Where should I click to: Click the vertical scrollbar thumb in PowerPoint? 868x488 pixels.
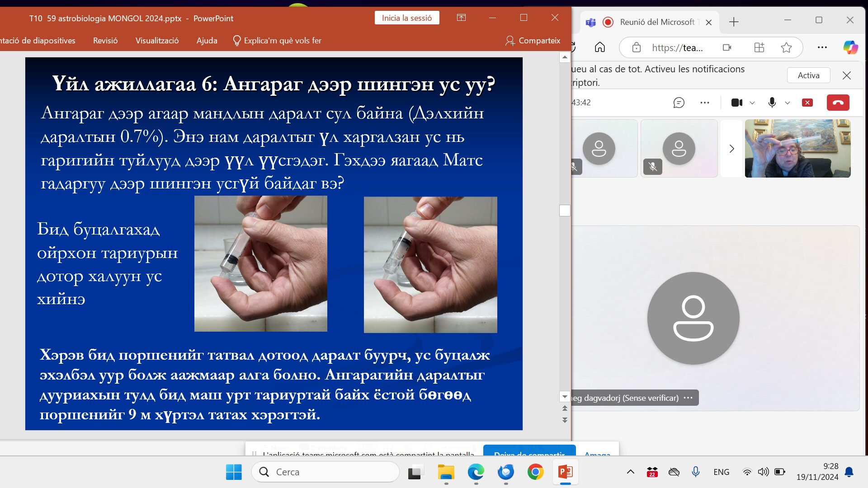coord(565,211)
